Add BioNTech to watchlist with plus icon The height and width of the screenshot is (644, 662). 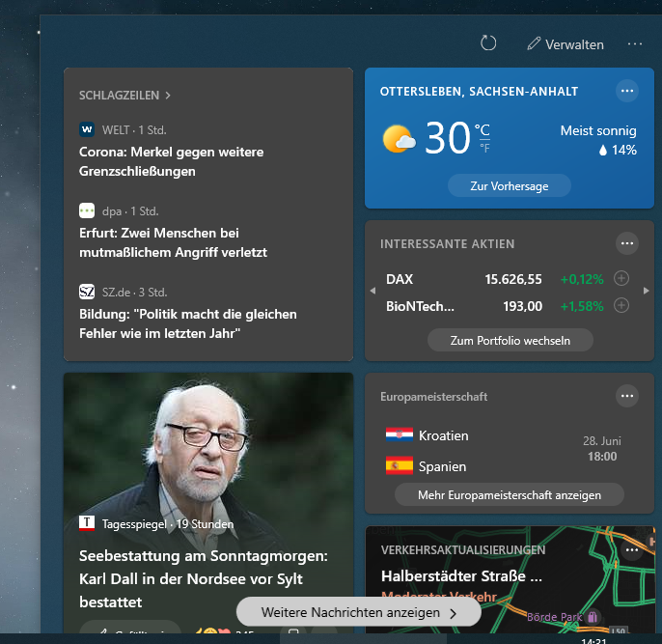tap(621, 306)
